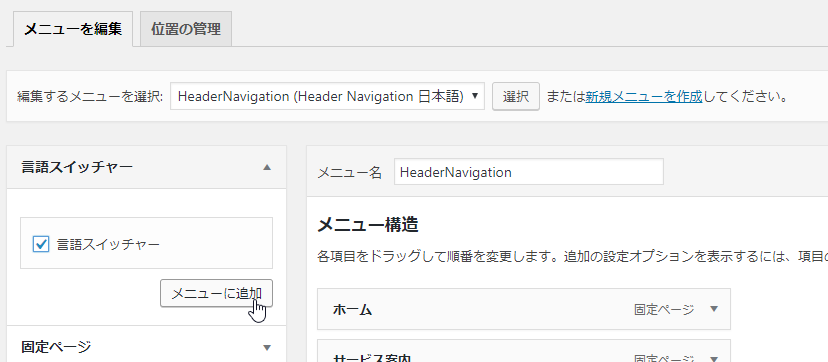Open the 位置の管理 tab
The height and width of the screenshot is (362, 828).
[186, 29]
